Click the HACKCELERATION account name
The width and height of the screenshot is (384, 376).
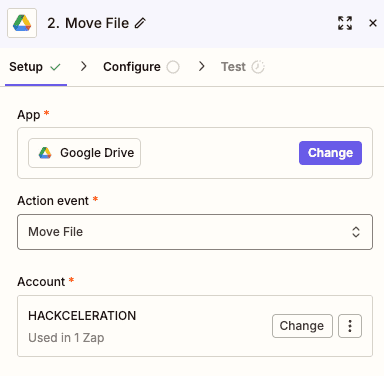(x=82, y=316)
